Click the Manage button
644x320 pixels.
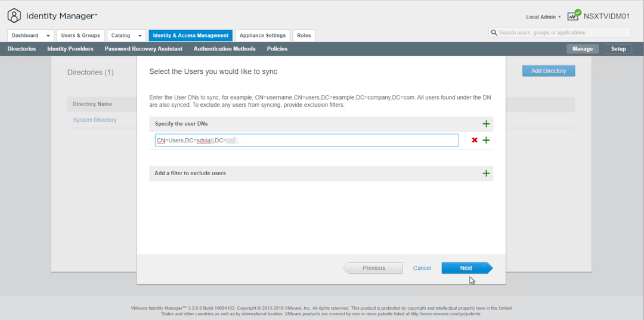[x=583, y=49]
